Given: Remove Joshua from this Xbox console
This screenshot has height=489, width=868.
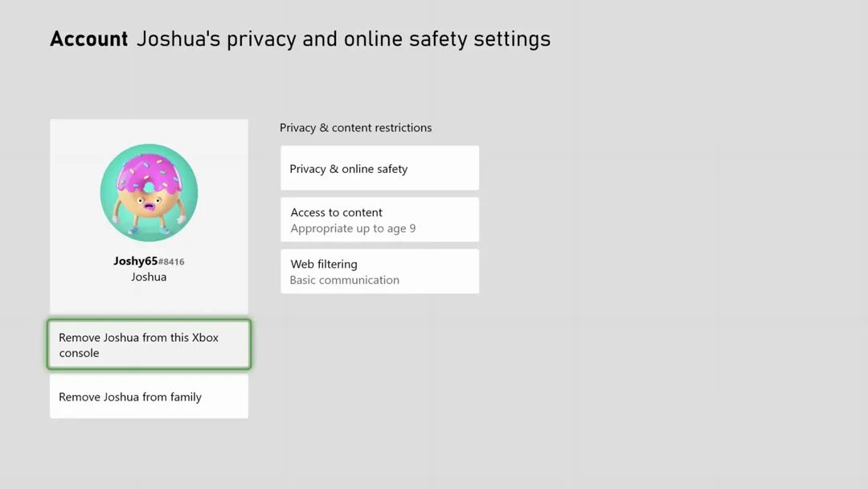Looking at the screenshot, I should coord(149,345).
